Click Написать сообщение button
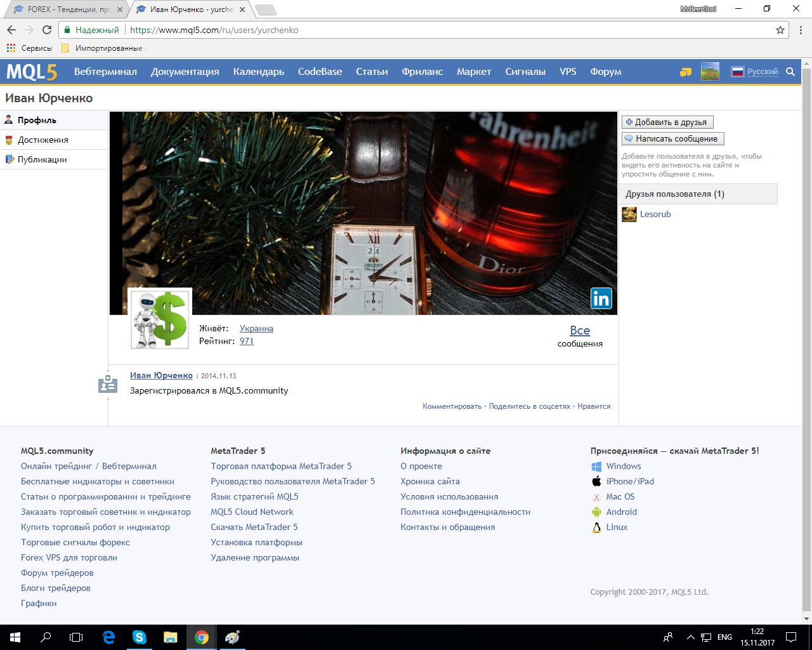Viewport: 812px width, 650px height. 673,138
